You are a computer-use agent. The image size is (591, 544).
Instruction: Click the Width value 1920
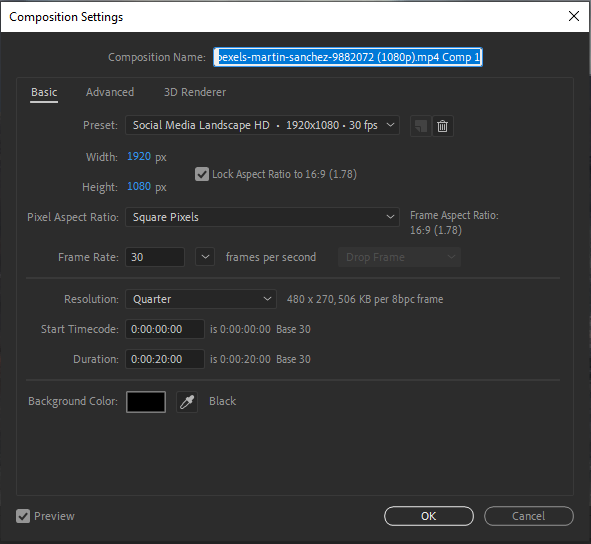point(139,156)
